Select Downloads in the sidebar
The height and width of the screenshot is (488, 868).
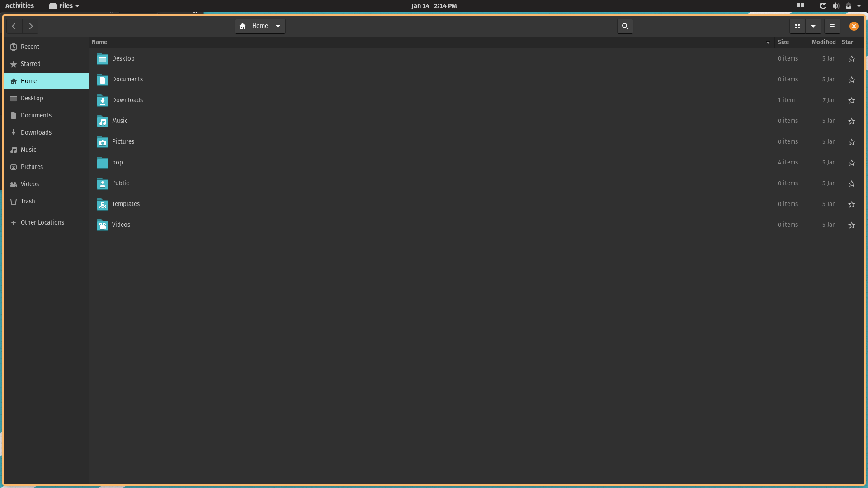coord(46,133)
